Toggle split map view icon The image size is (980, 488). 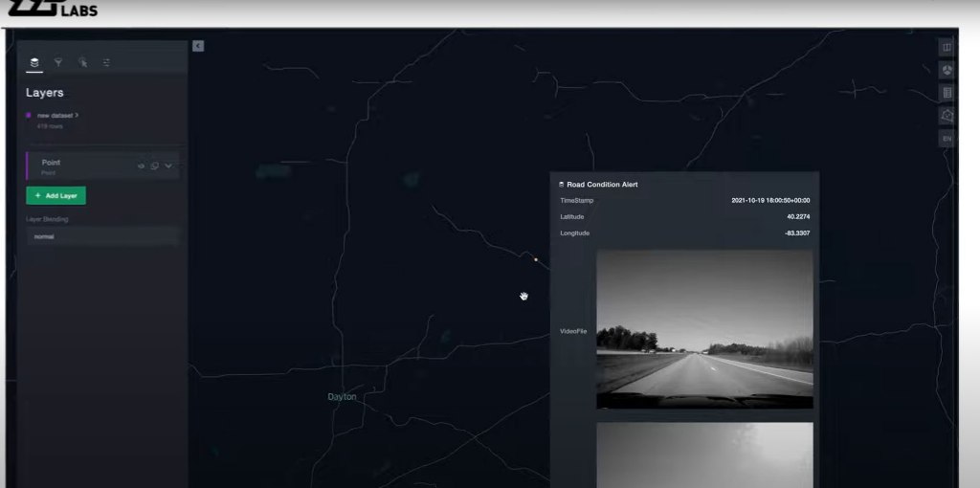click(x=947, y=47)
